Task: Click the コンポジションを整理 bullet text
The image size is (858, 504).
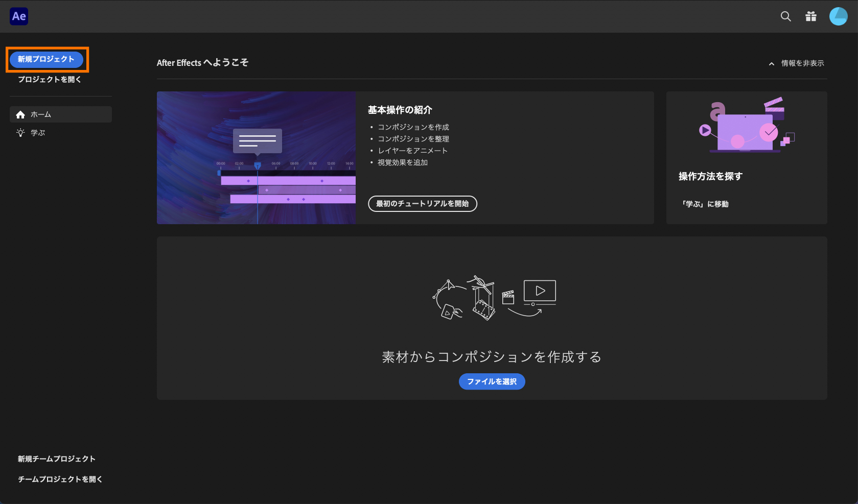Action: [x=413, y=139]
